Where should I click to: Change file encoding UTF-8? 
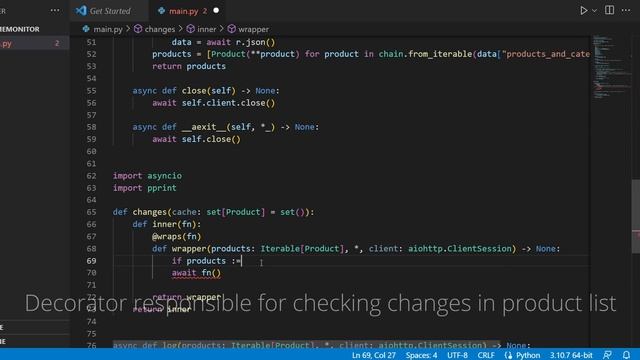[x=457, y=355]
